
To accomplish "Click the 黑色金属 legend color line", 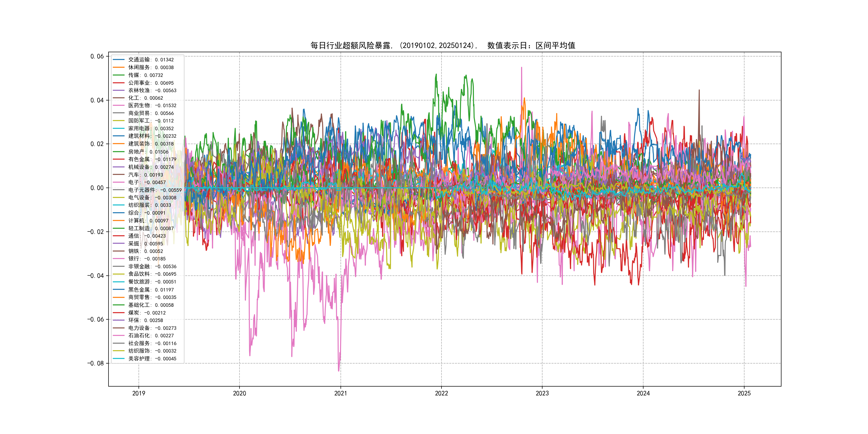I will [x=119, y=289].
